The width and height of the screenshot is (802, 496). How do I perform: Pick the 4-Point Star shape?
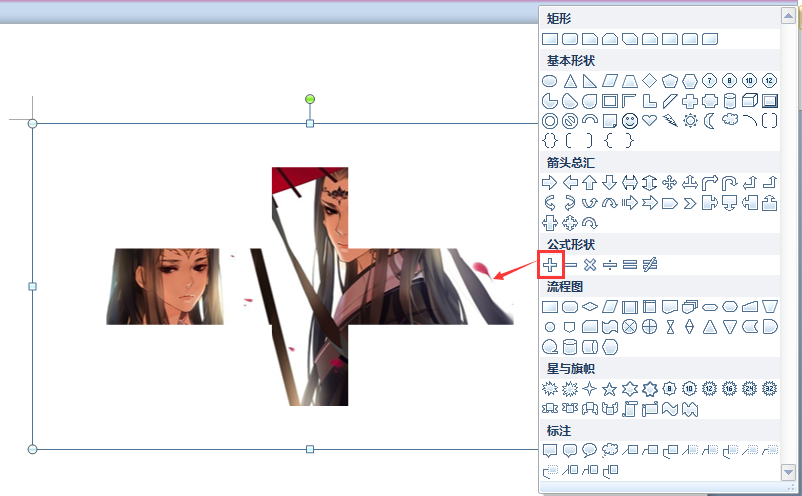pos(590,389)
